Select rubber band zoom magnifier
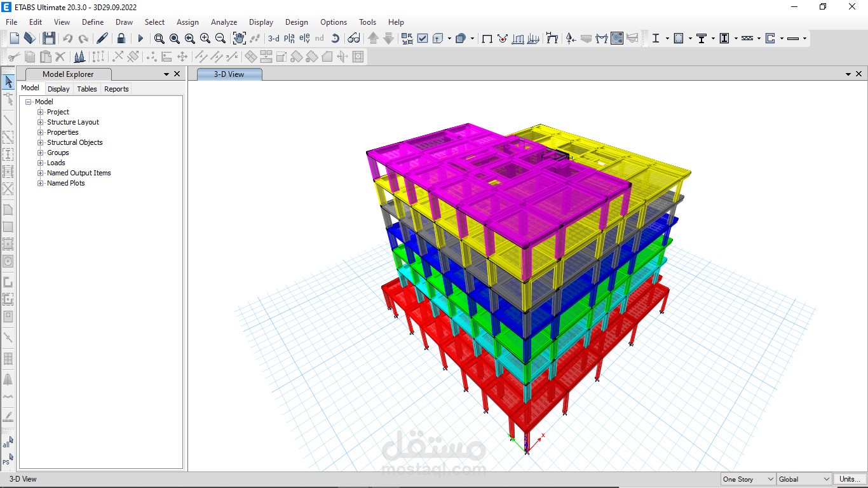The image size is (868, 488). (x=159, y=38)
